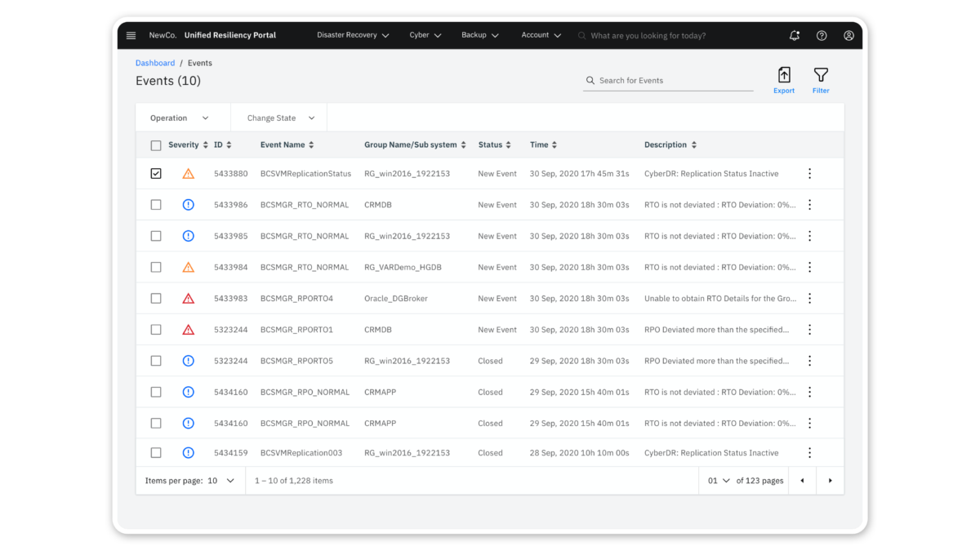Viewport: 980px width, 551px height.
Task: Open the Cyber menu
Action: [x=425, y=36]
